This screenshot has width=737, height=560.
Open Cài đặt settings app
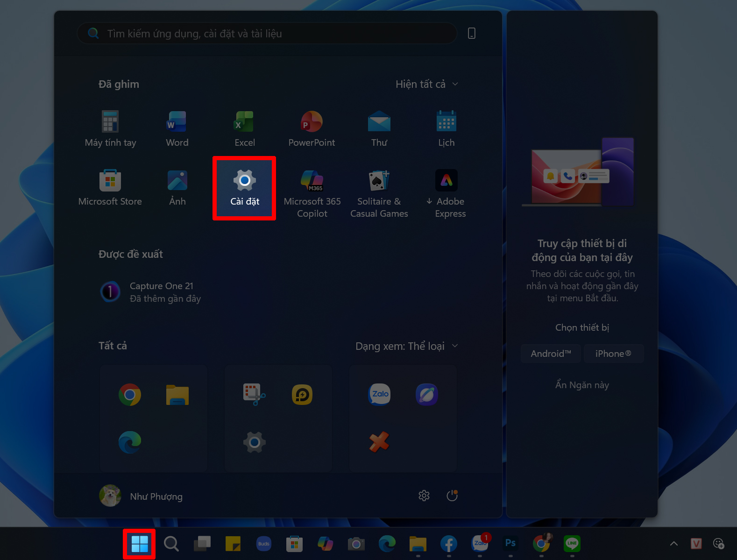pyautogui.click(x=244, y=188)
